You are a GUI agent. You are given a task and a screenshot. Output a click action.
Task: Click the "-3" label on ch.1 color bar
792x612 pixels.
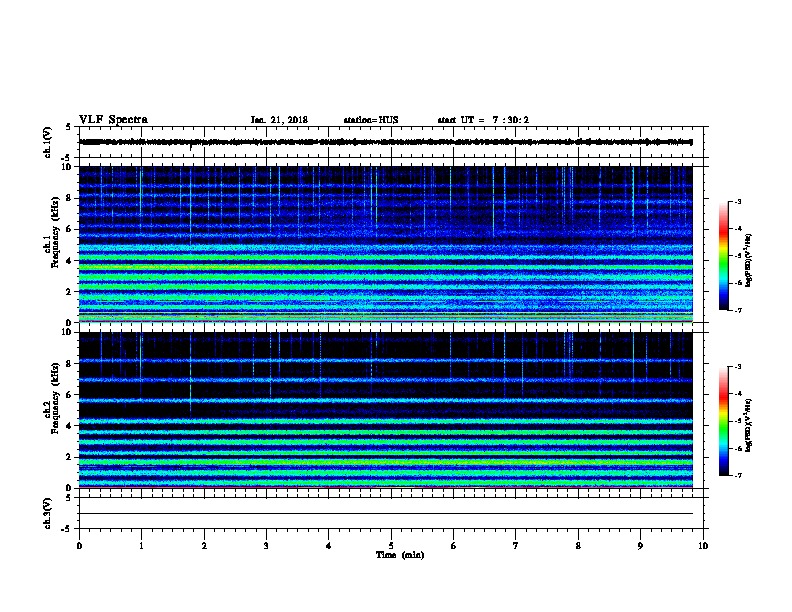[x=737, y=201]
